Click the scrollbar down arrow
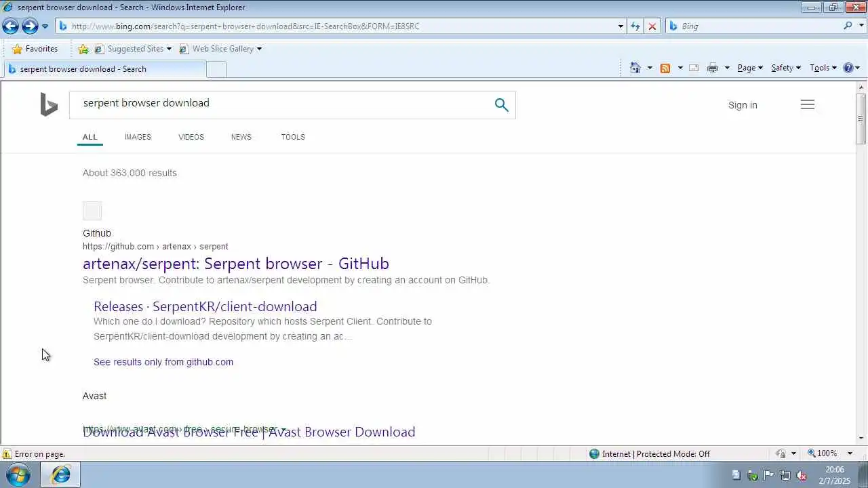Viewport: 868px width, 488px height. point(861,439)
